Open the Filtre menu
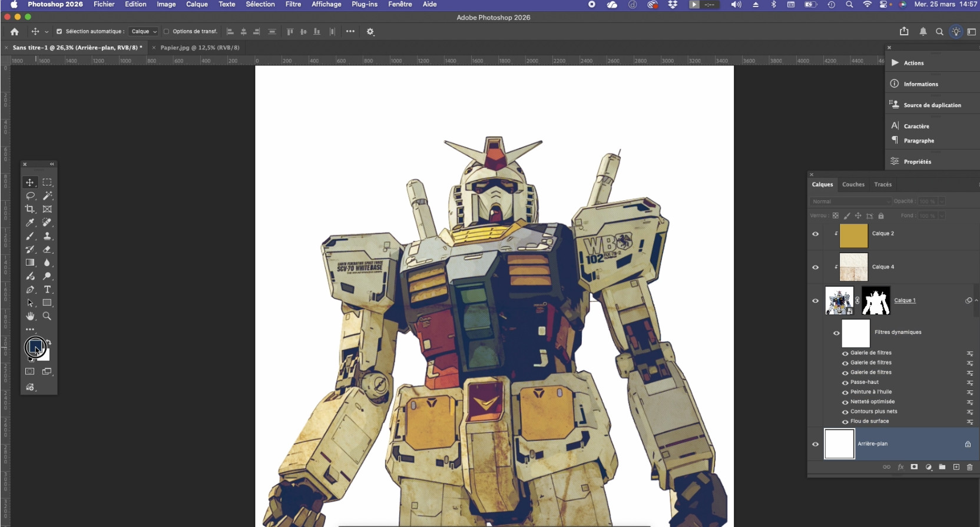 pyautogui.click(x=293, y=4)
